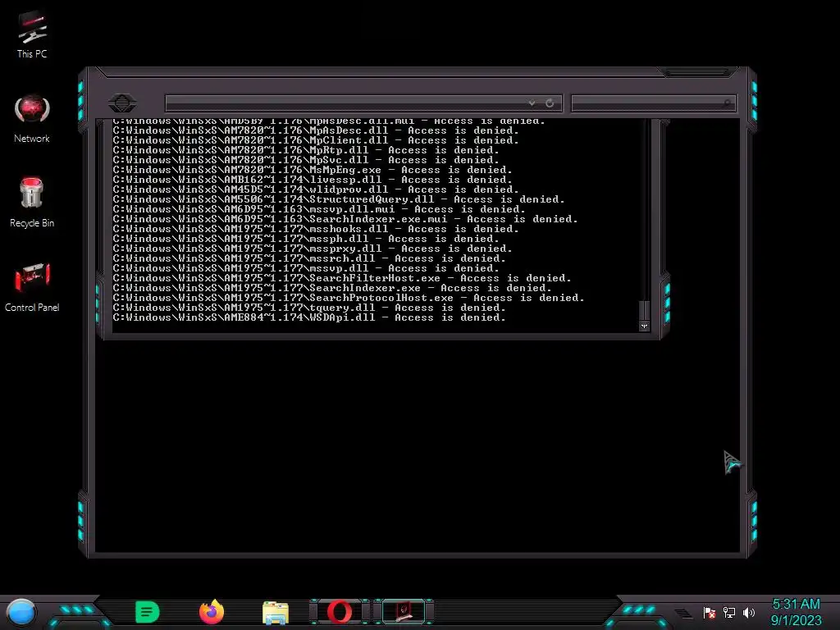Click the tquery.dll access denied line
The width and height of the screenshot is (840, 630).
tap(309, 308)
